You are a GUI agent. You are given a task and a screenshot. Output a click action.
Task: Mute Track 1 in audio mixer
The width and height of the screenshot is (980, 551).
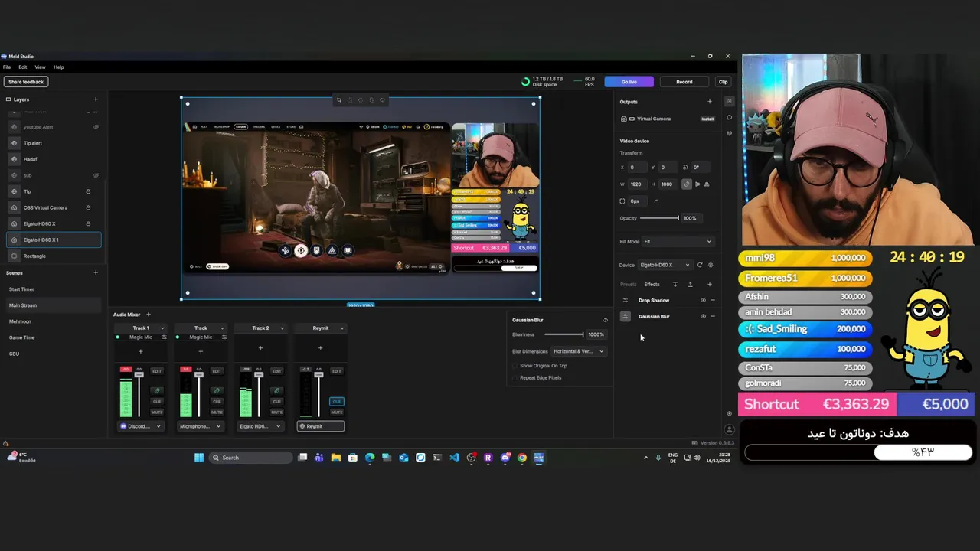(157, 412)
